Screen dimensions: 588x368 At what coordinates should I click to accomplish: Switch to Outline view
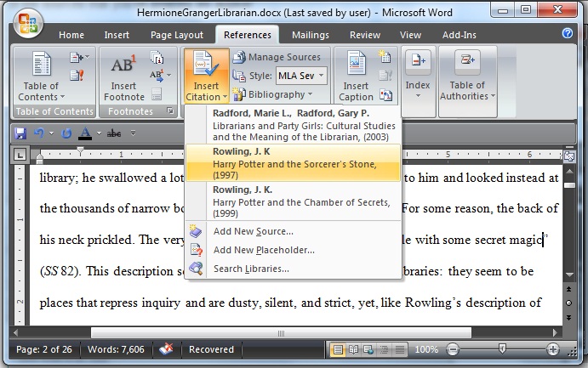pos(384,349)
